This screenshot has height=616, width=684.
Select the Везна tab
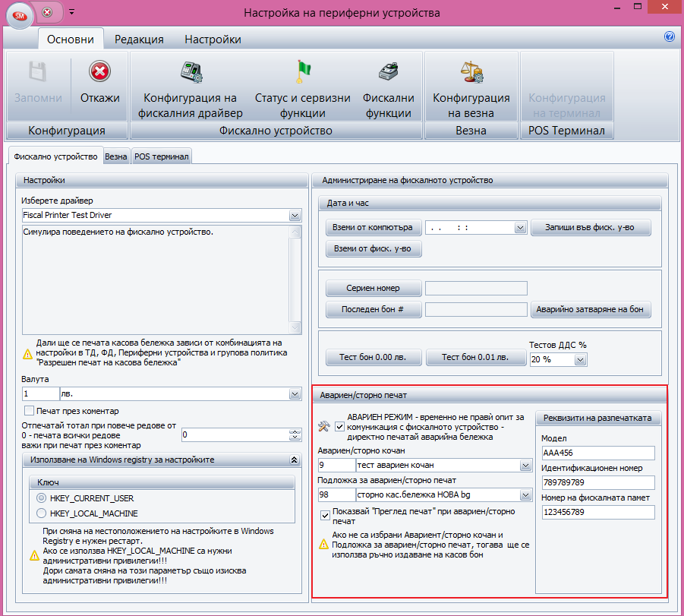click(116, 156)
